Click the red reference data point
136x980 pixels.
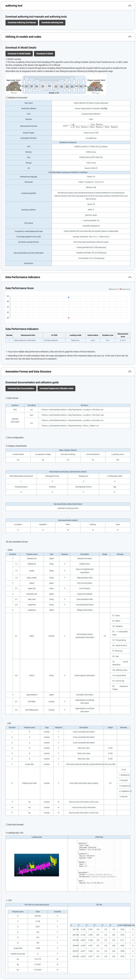pos(69,318)
